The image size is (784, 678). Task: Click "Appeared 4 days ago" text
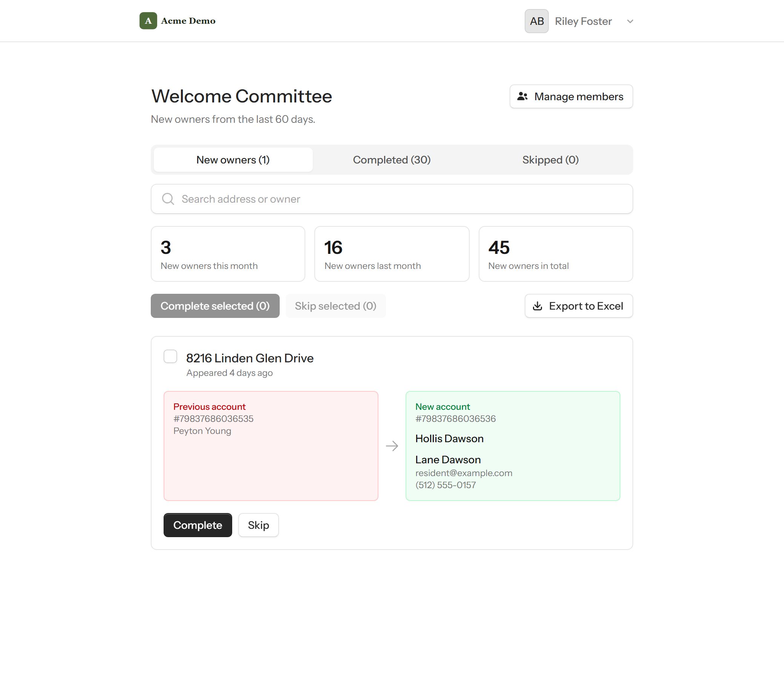230,373
